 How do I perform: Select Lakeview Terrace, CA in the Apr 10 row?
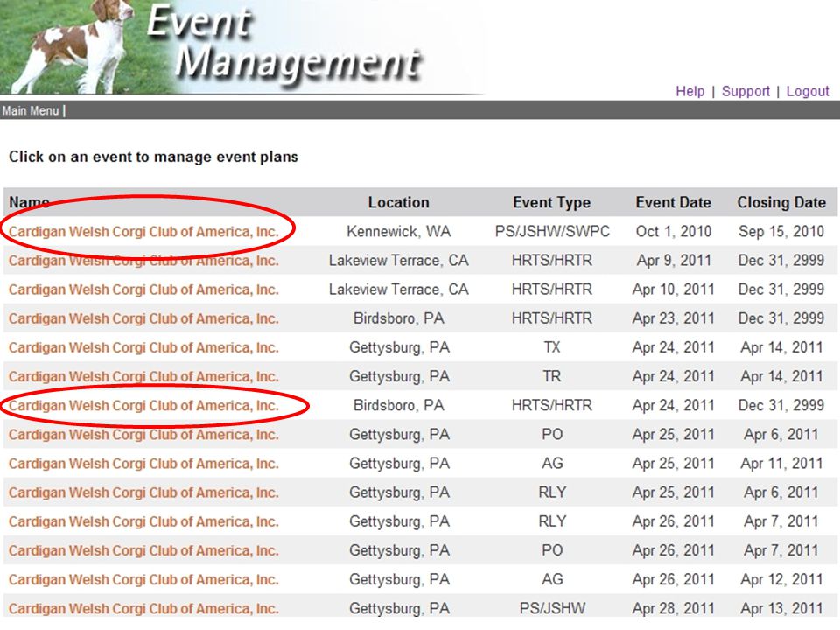click(399, 290)
